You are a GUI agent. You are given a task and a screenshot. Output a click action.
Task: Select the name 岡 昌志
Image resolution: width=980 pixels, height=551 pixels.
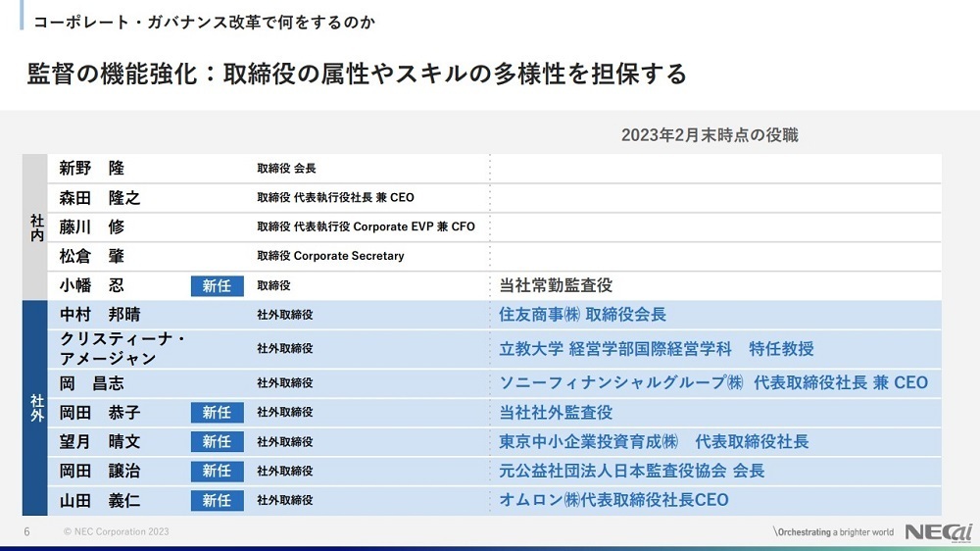pos(92,382)
